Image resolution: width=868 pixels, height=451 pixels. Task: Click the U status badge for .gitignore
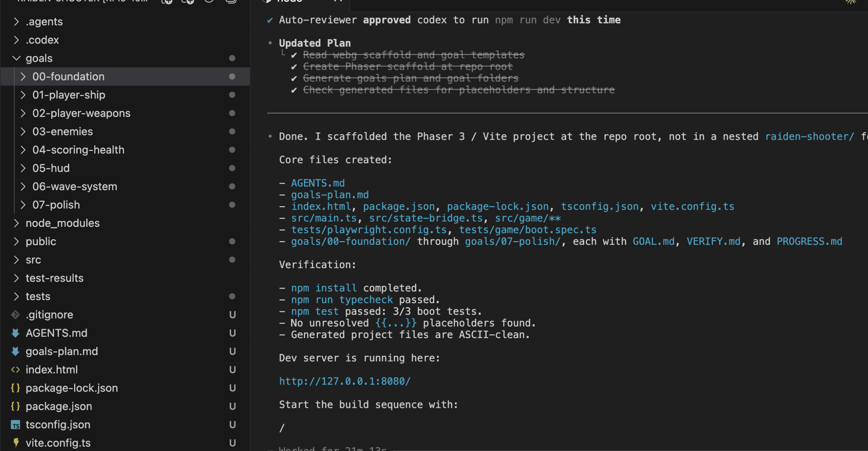(233, 315)
